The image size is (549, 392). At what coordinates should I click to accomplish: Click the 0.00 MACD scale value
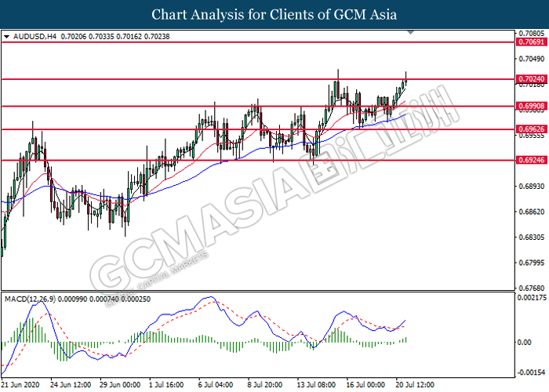(x=524, y=343)
